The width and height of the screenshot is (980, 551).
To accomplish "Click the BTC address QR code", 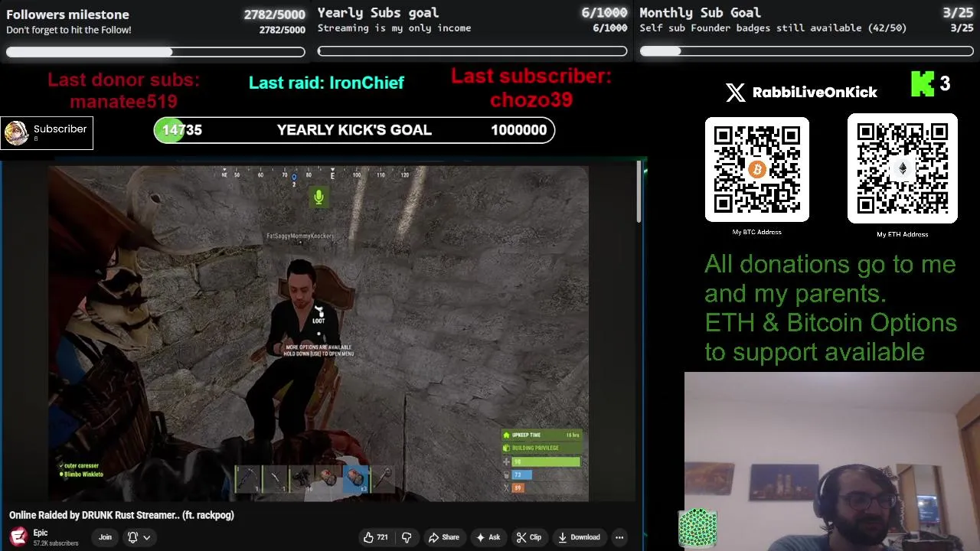I will (756, 169).
